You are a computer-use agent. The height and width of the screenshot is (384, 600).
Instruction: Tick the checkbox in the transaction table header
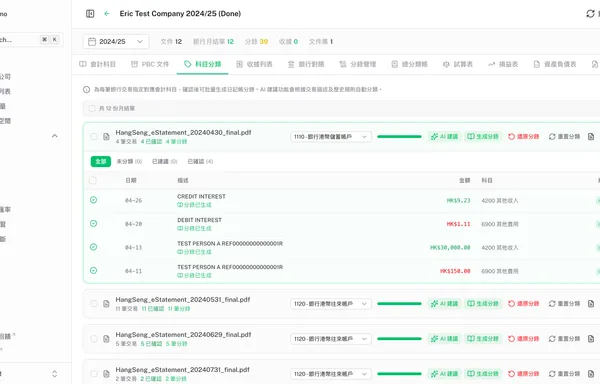click(x=93, y=181)
